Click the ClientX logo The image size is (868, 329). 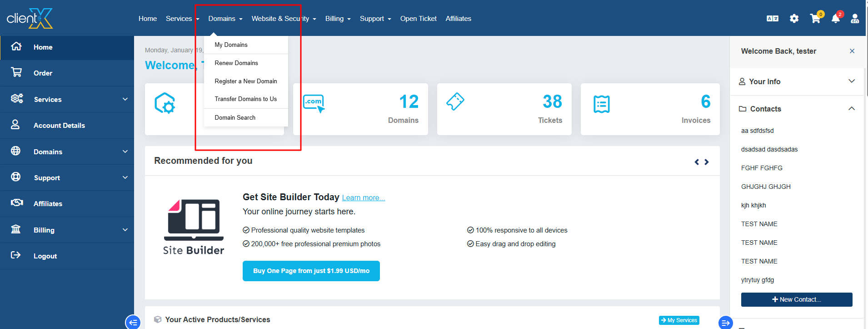click(x=30, y=19)
